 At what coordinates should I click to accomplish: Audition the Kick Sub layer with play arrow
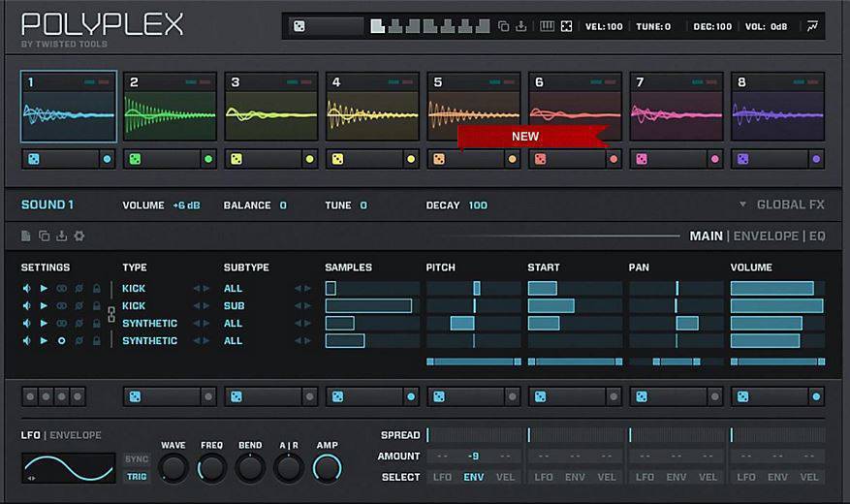44,305
